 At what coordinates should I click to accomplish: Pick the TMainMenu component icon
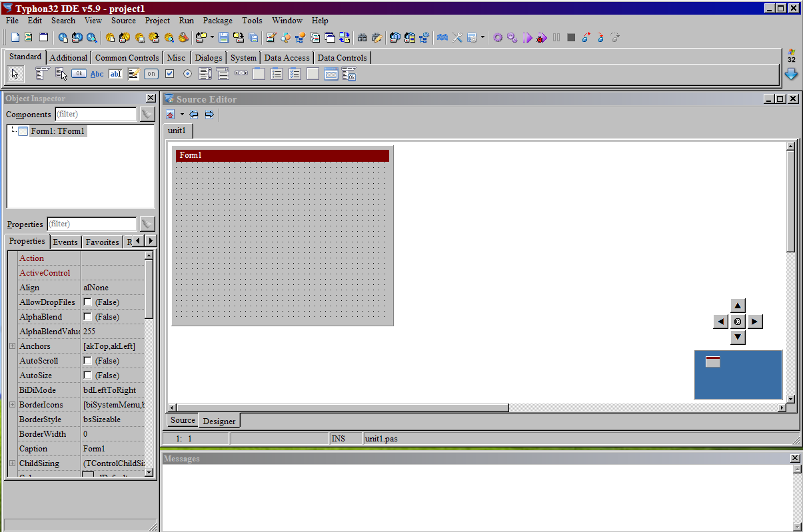42,74
